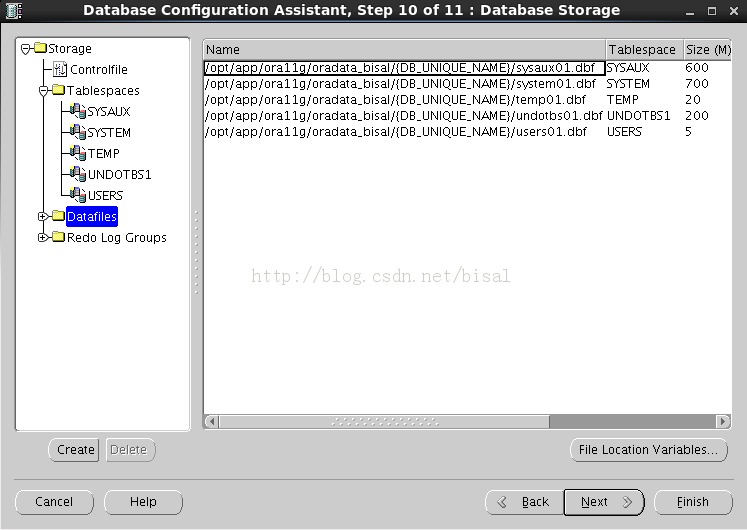The image size is (747, 530).
Task: Click the DBCA window title icon
Action: [13, 10]
